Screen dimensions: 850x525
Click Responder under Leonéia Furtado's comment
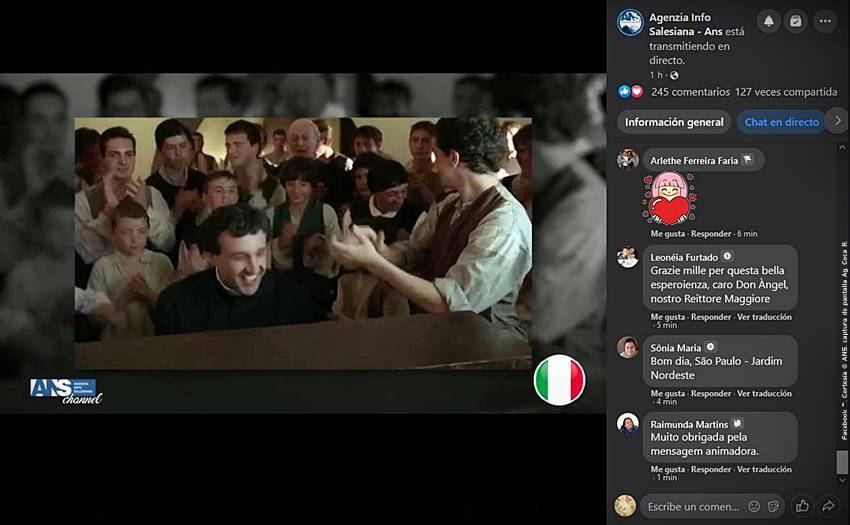pyautogui.click(x=711, y=317)
